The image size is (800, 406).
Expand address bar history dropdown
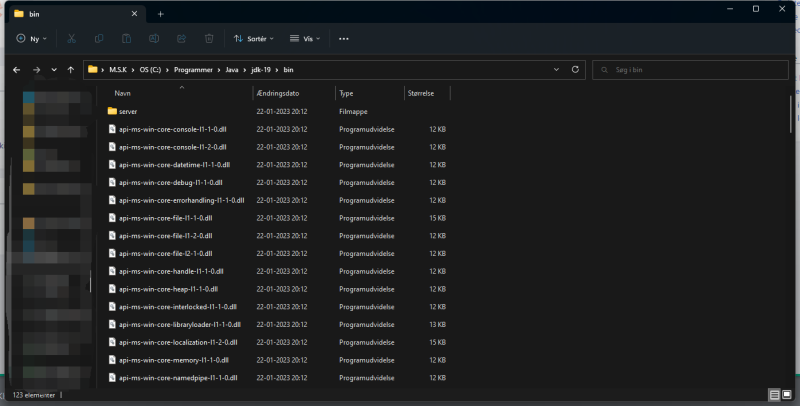click(556, 70)
